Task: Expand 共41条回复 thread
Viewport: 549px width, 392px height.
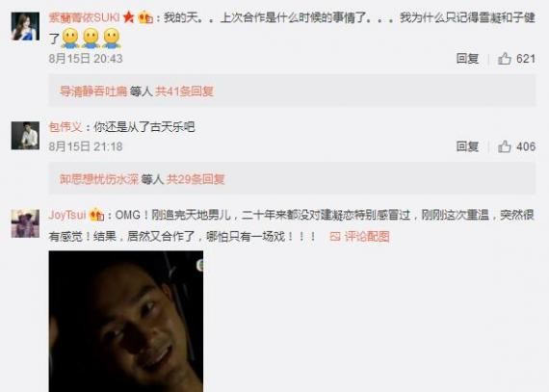Action: 185,91
